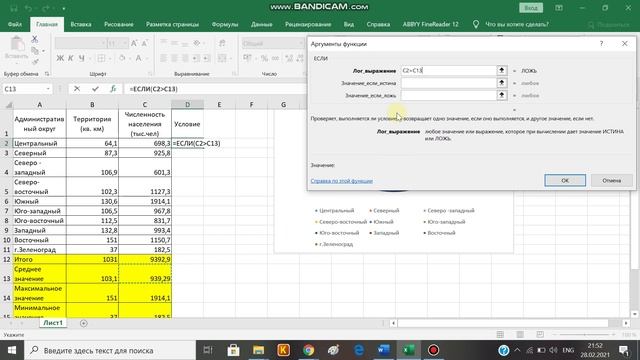Click the increase indent icon

[x=207, y=58]
